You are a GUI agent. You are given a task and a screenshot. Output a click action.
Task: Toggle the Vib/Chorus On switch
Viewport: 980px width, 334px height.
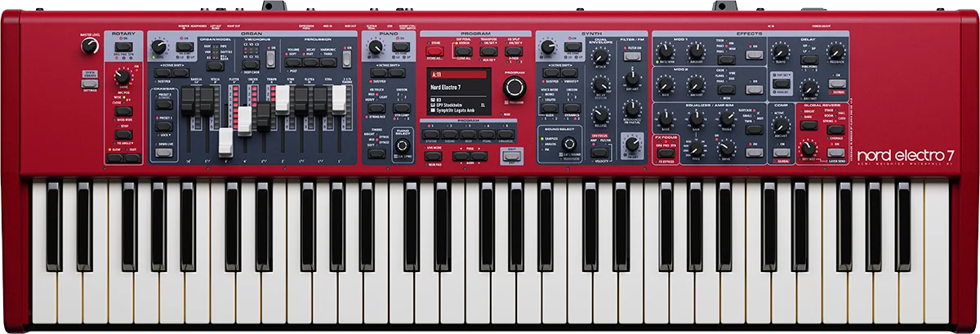271,59
